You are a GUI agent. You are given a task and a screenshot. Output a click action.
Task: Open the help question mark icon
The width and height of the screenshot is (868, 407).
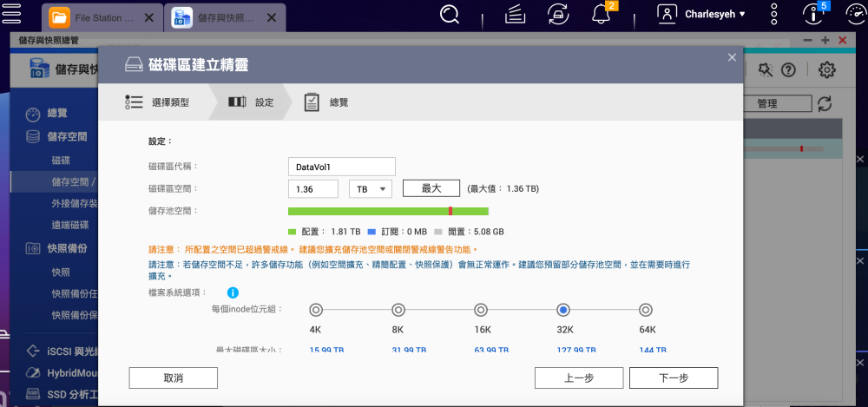coord(788,70)
